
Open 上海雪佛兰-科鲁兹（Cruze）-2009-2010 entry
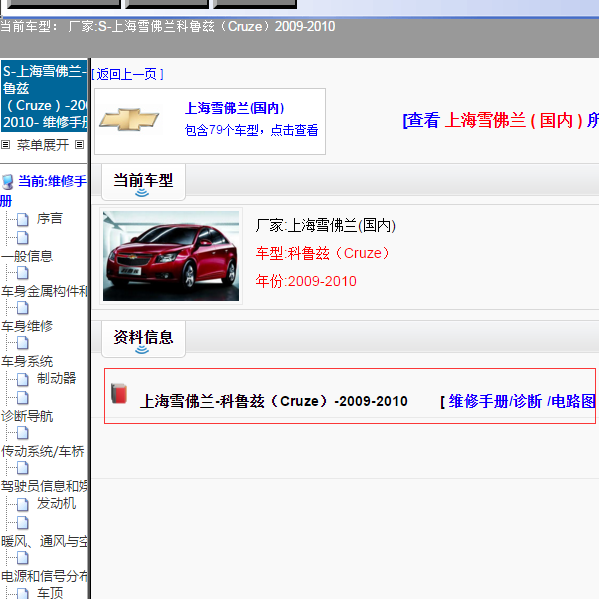(274, 401)
